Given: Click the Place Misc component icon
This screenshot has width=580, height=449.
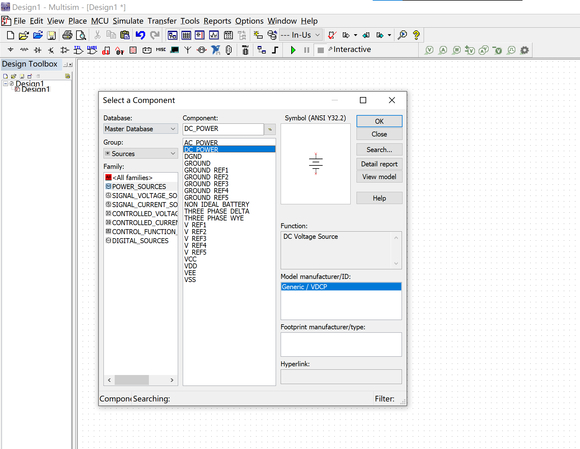Looking at the screenshot, I should (x=161, y=50).
